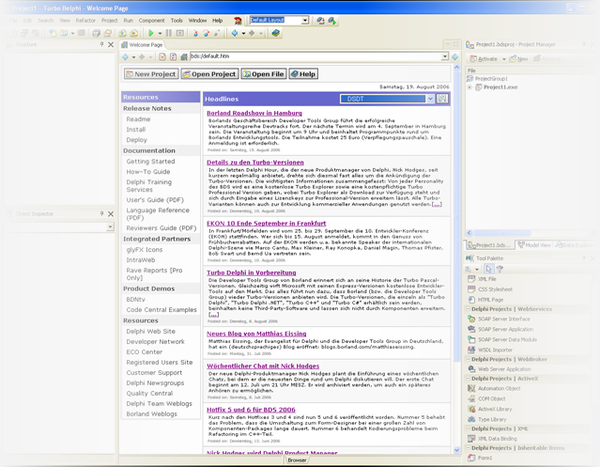This screenshot has width=600, height=467.
Task: Click the Open Project toolbar icon
Action: 108,33
